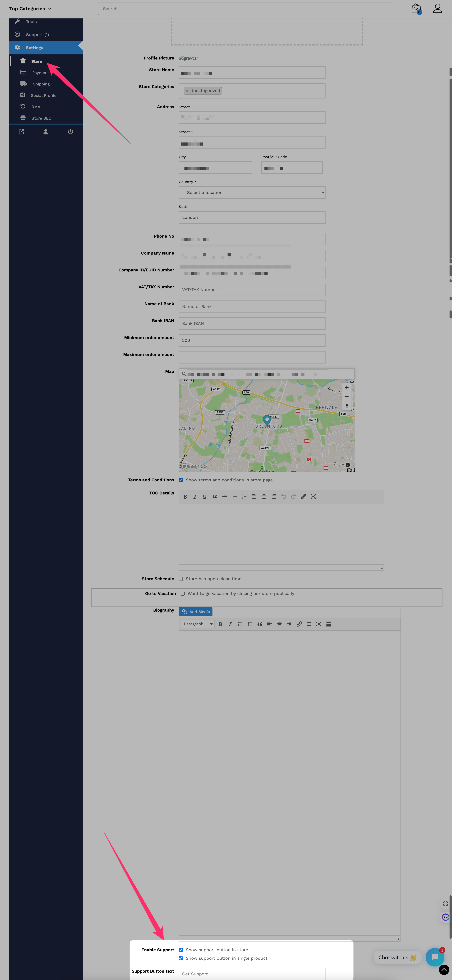The image size is (452, 980).
Task: Click Redo in TOC Details toolbar
Action: click(294, 496)
